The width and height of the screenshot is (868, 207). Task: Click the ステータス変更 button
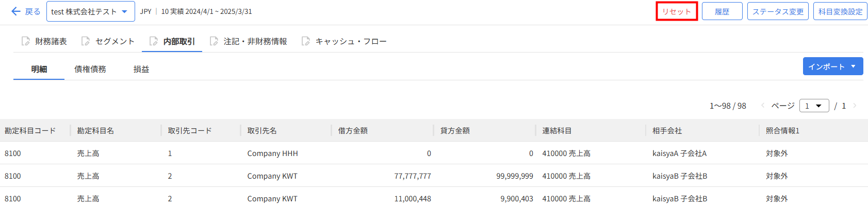pyautogui.click(x=778, y=11)
